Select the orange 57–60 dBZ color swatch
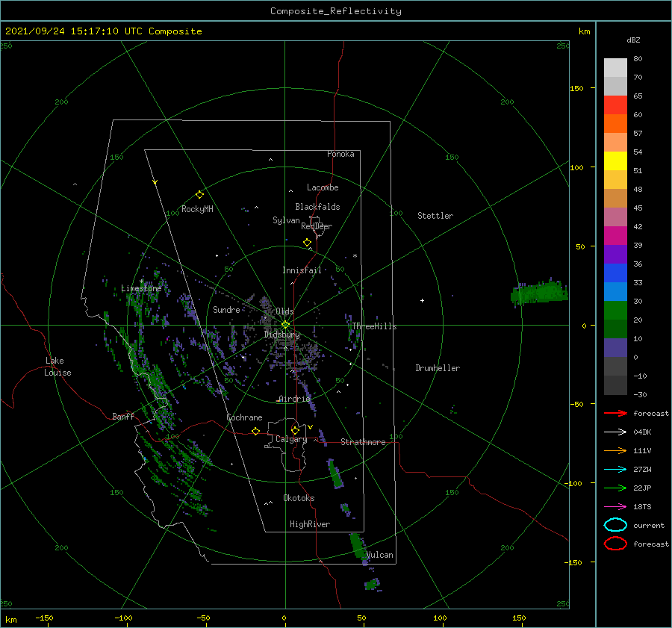 (615, 123)
